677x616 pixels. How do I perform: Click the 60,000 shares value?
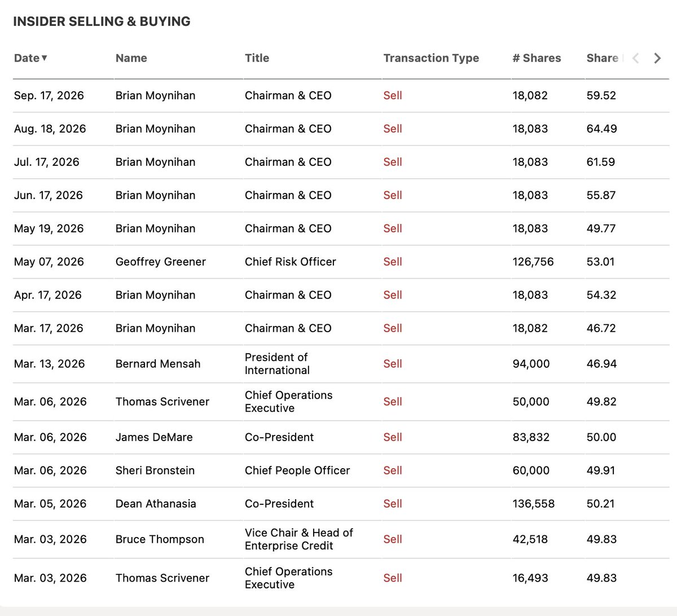click(x=530, y=470)
